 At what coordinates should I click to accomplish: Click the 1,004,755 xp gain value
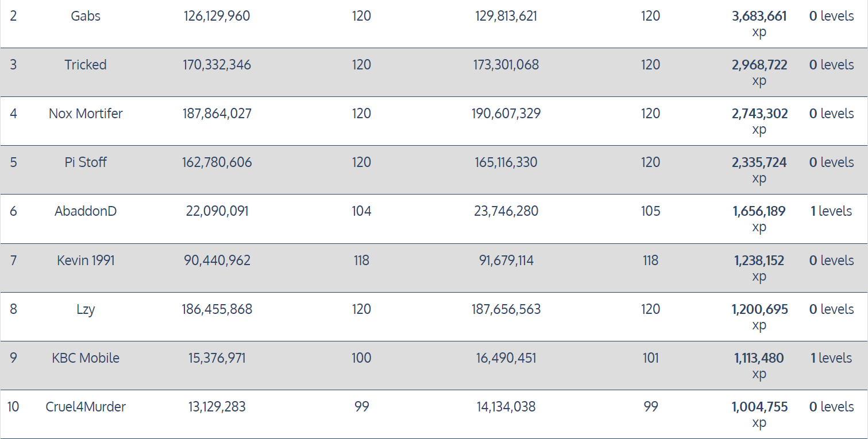pyautogui.click(x=759, y=407)
